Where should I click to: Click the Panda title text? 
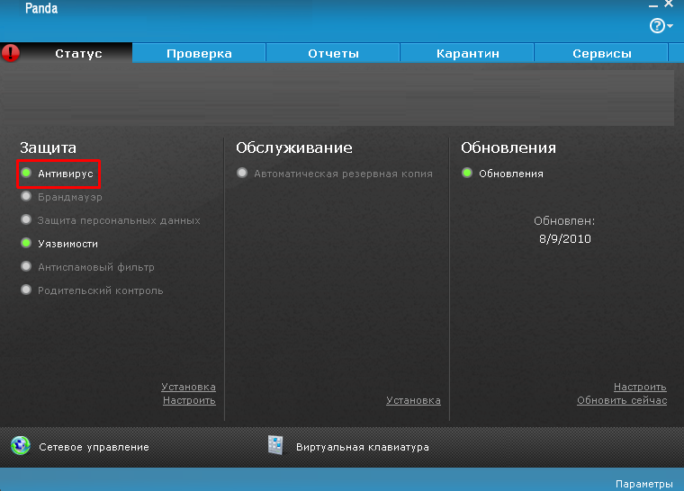pyautogui.click(x=41, y=8)
